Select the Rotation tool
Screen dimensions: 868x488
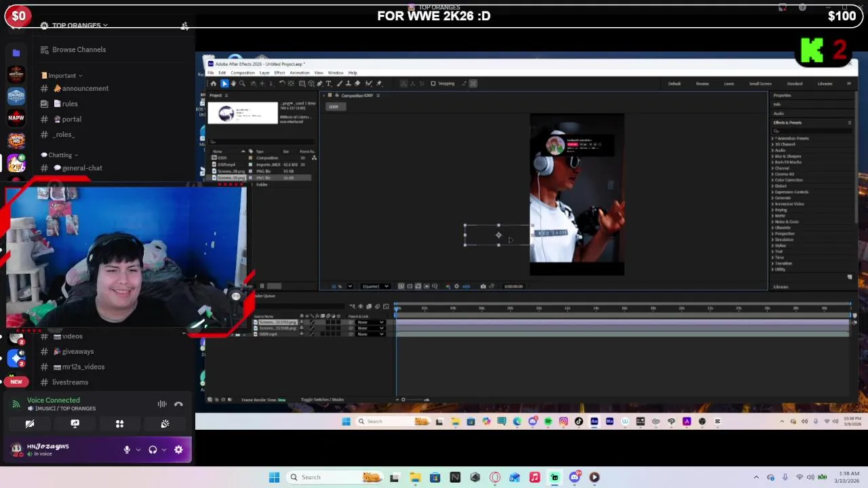point(282,83)
